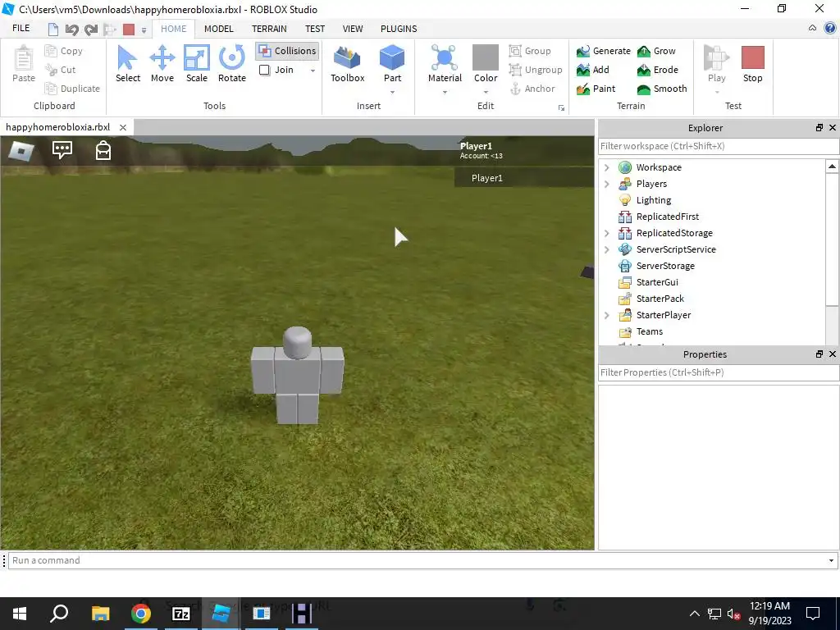The image size is (840, 630).
Task: Activate the Move tool
Action: [162, 64]
